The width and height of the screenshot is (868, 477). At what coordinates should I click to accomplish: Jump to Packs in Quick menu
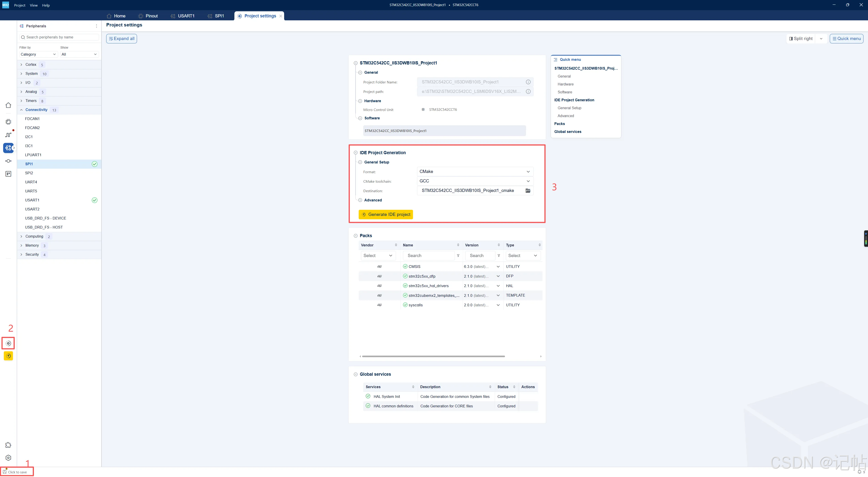point(560,124)
